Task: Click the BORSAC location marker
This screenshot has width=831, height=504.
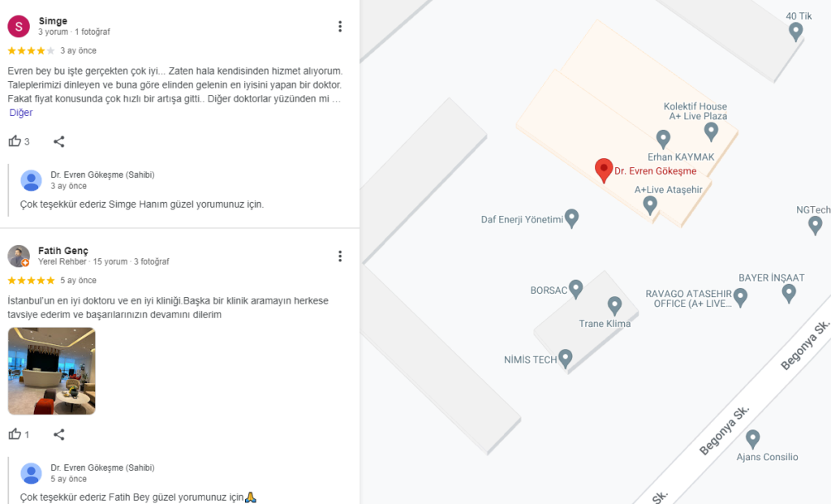Action: click(x=575, y=290)
